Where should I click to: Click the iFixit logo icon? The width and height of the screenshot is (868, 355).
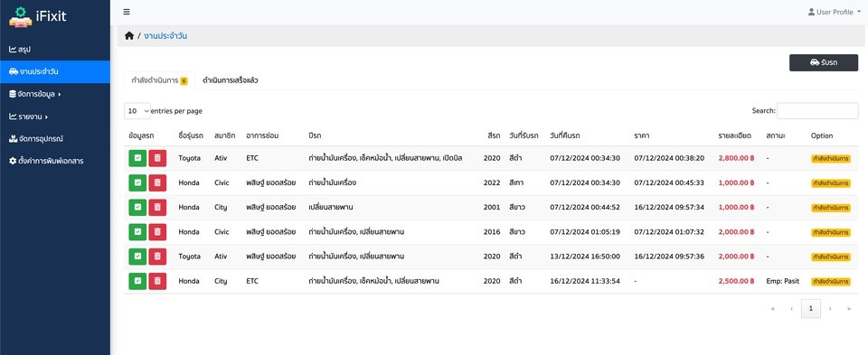pyautogui.click(x=21, y=16)
